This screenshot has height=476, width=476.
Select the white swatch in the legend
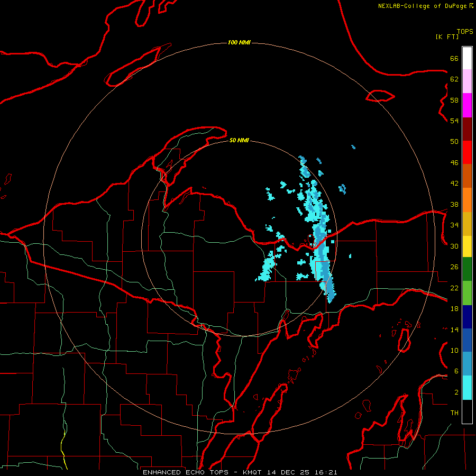coord(467,58)
